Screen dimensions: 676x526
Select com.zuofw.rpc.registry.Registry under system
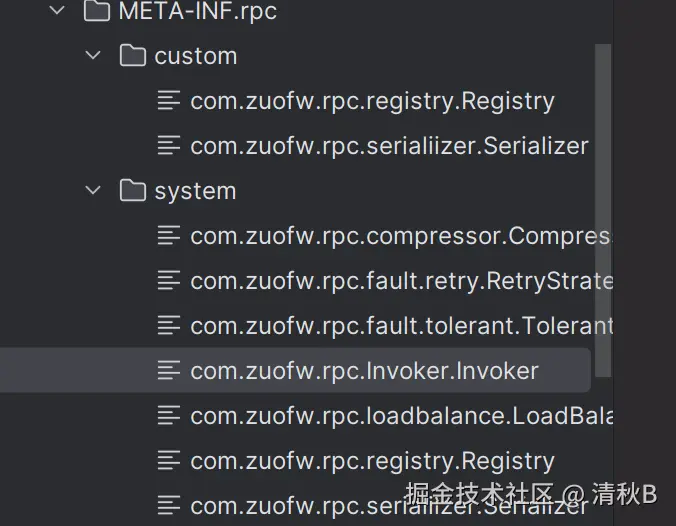click(x=372, y=460)
